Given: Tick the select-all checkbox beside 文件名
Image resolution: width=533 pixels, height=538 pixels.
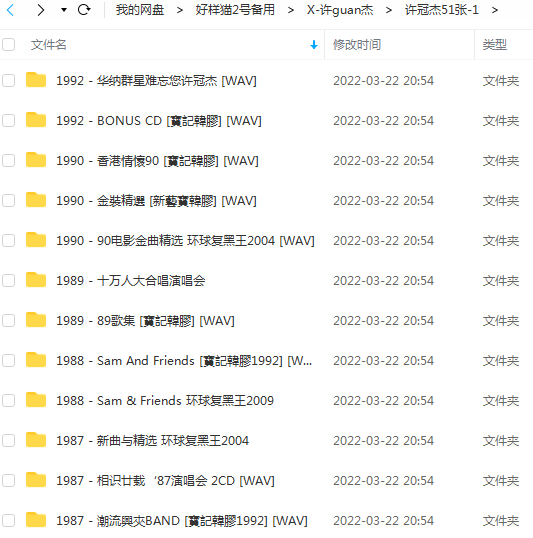Looking at the screenshot, I should tap(8, 45).
